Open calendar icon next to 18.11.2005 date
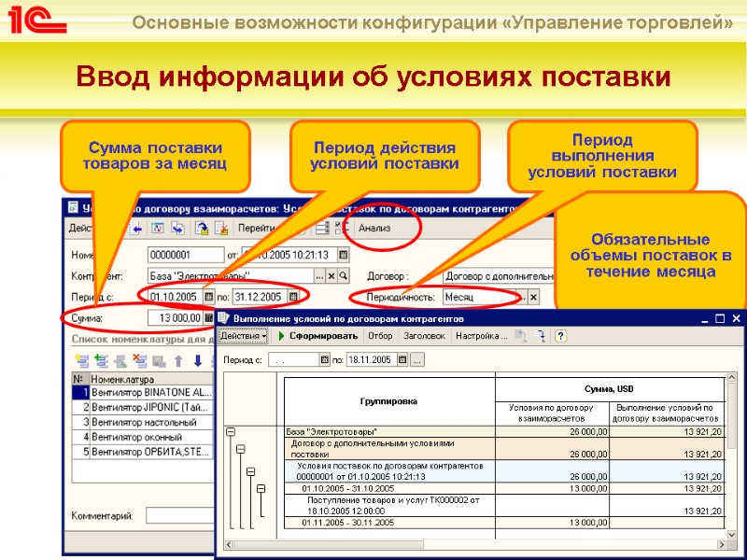 pyautogui.click(x=402, y=359)
